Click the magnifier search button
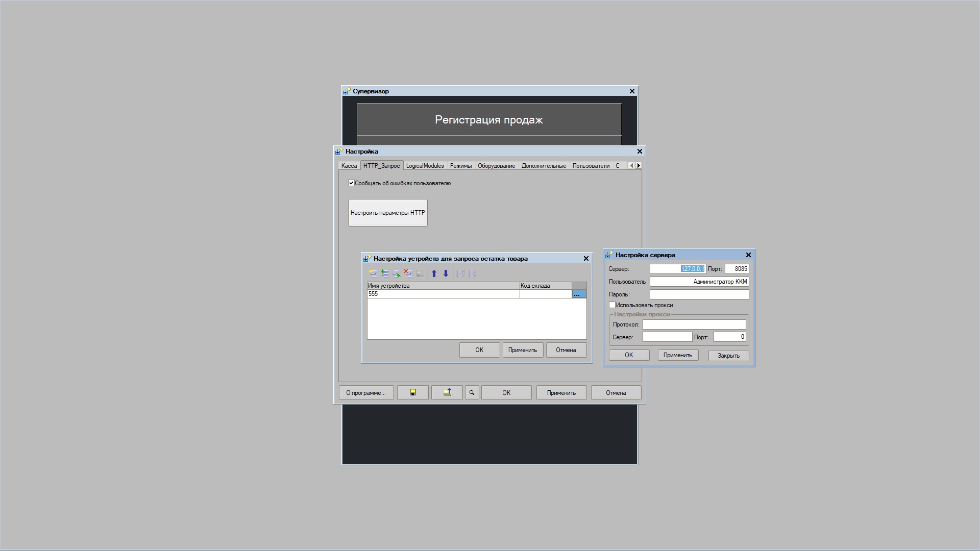Image resolution: width=980 pixels, height=551 pixels. click(x=472, y=392)
